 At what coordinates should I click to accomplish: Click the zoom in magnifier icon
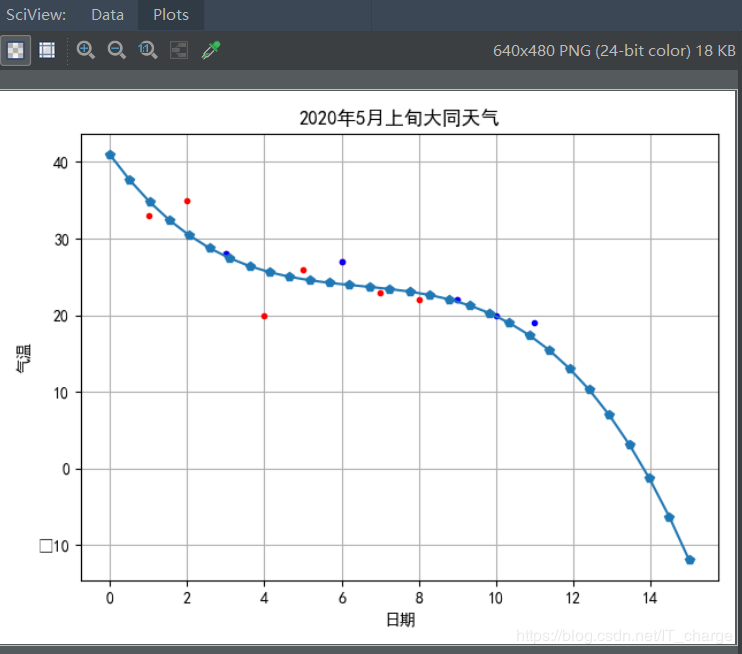point(86,50)
